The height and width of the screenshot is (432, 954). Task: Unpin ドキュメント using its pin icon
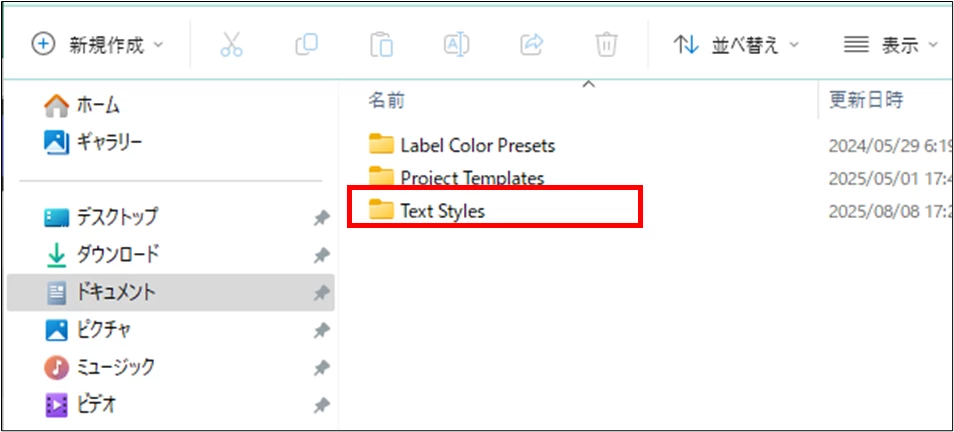321,293
